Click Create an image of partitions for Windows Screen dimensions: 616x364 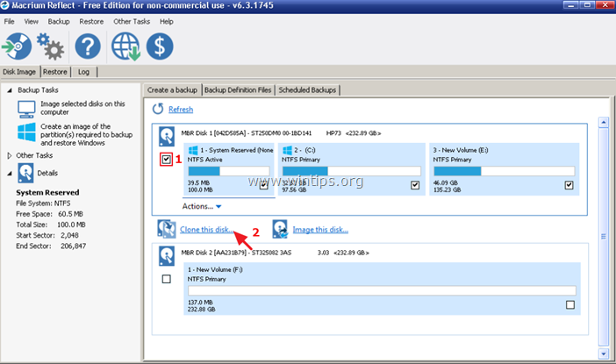pos(86,135)
